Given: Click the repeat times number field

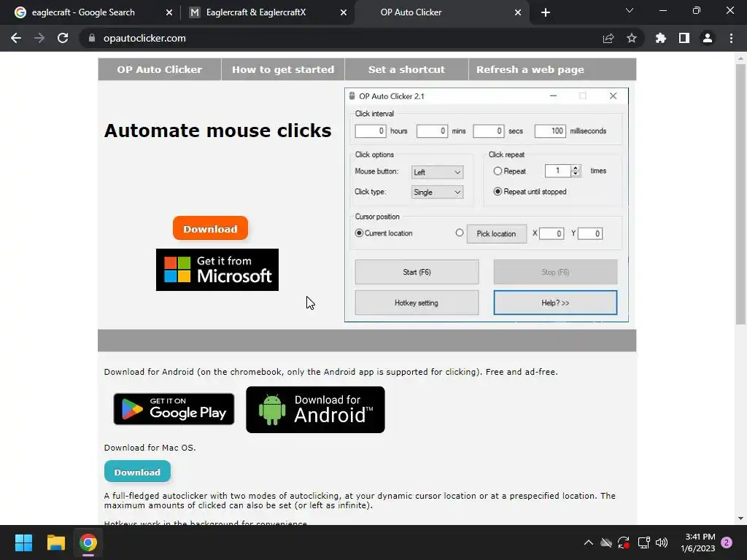Looking at the screenshot, I should (558, 171).
